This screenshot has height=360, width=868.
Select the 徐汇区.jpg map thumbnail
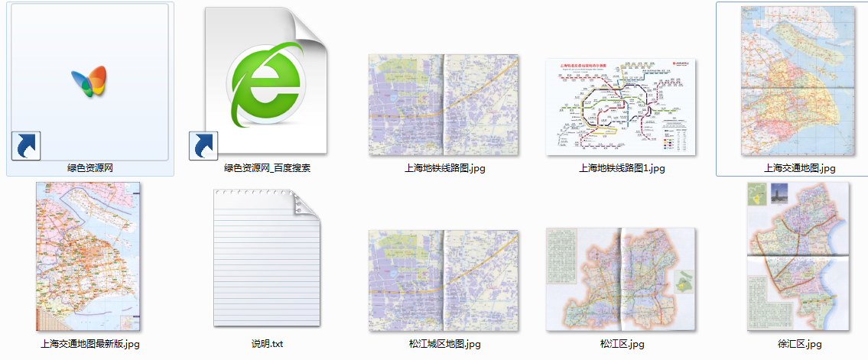[799, 257]
